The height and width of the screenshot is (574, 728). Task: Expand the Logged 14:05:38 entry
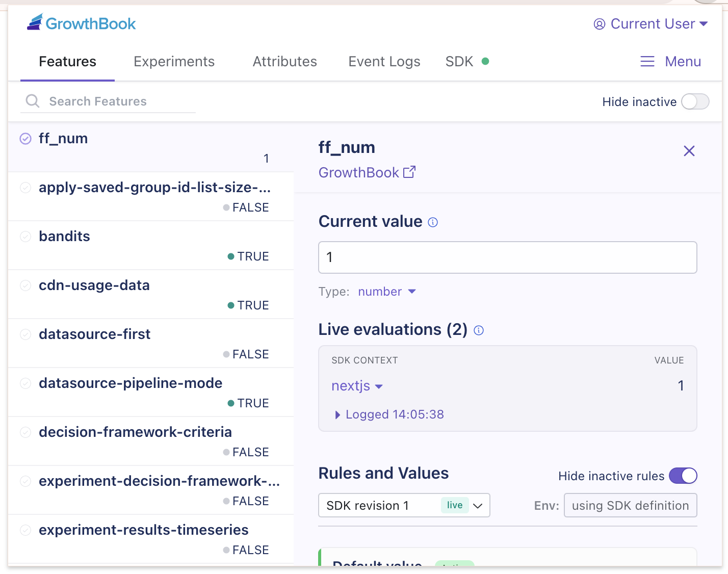click(389, 414)
